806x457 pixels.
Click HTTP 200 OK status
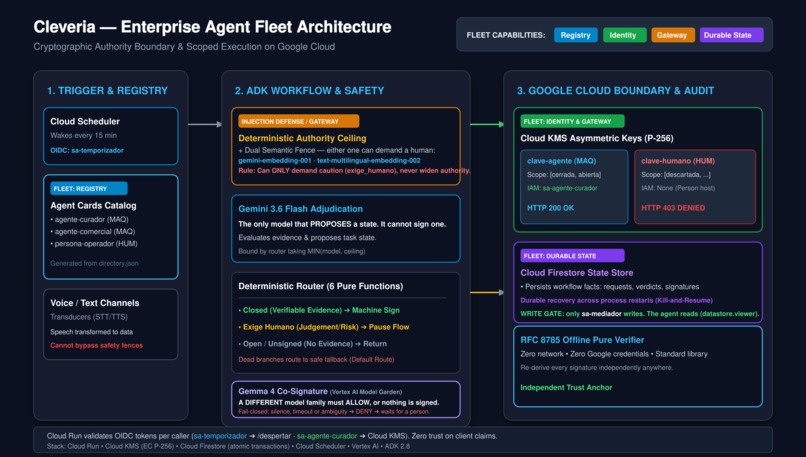click(550, 208)
